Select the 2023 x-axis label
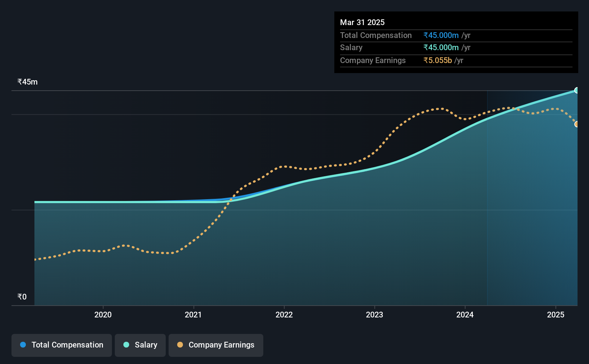Screen dimensions: 589x364 tap(374, 315)
